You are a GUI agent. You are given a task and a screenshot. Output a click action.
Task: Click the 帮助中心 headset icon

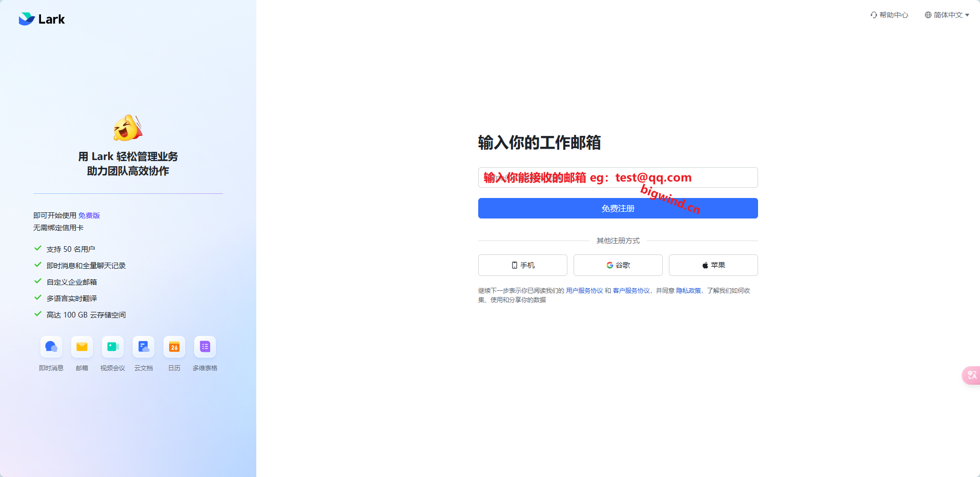pos(873,15)
